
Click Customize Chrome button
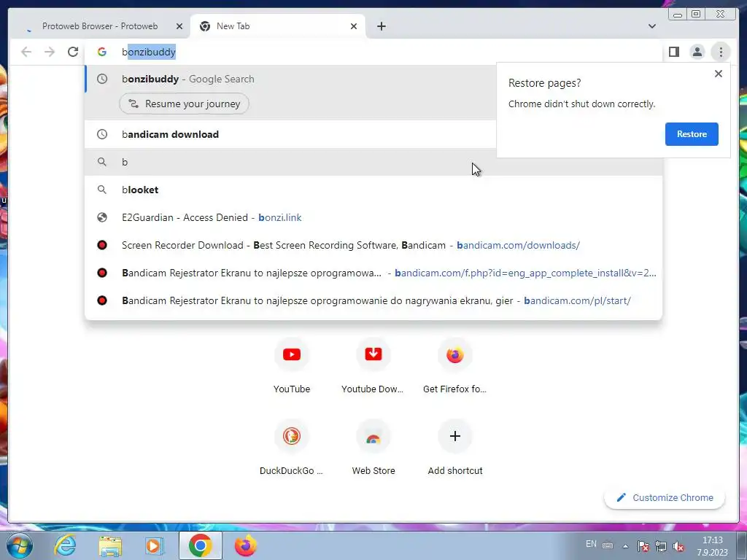coord(665,497)
